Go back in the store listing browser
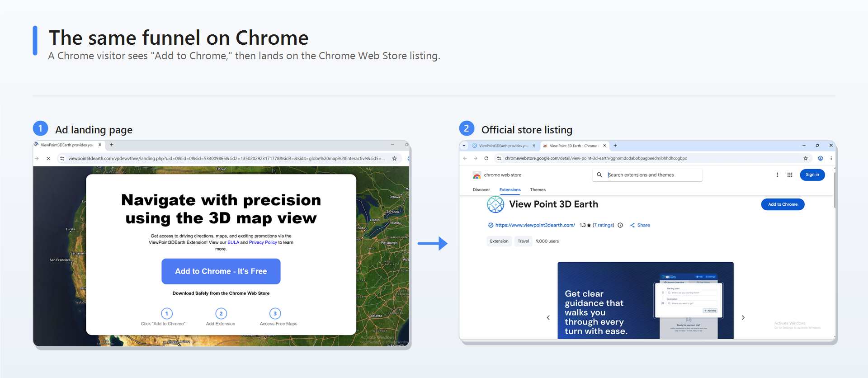The image size is (868, 378). tap(465, 158)
